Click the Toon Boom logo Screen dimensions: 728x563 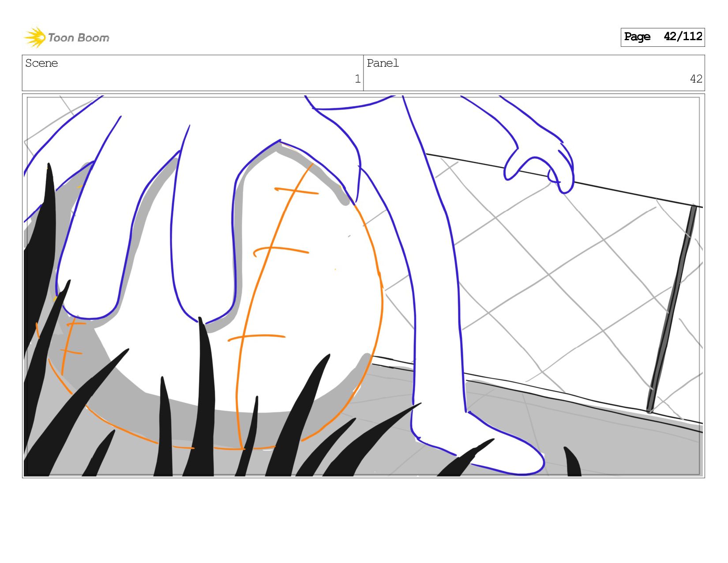coord(66,38)
